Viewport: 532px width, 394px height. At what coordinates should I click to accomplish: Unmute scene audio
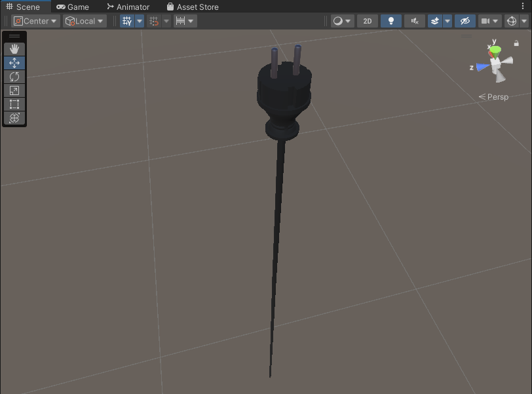tap(414, 20)
